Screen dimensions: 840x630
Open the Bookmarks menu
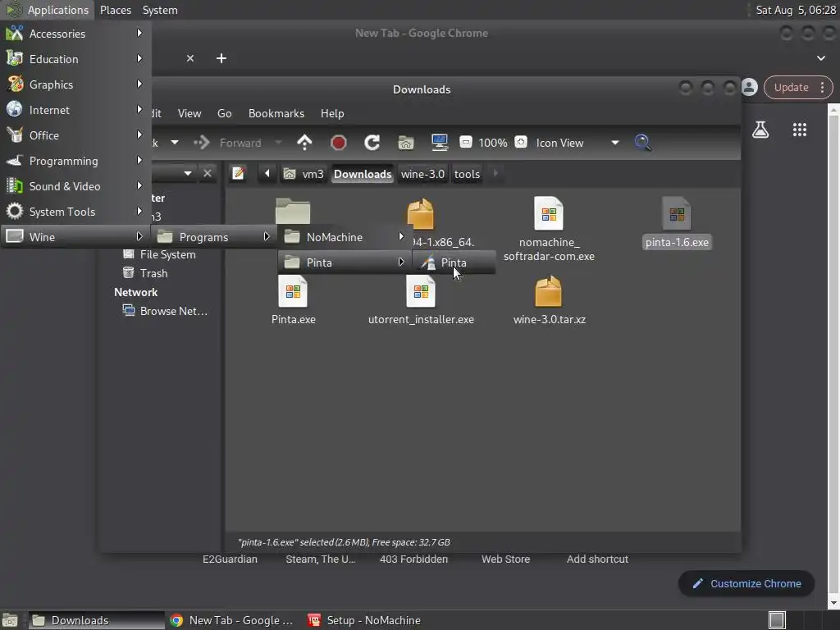click(276, 113)
